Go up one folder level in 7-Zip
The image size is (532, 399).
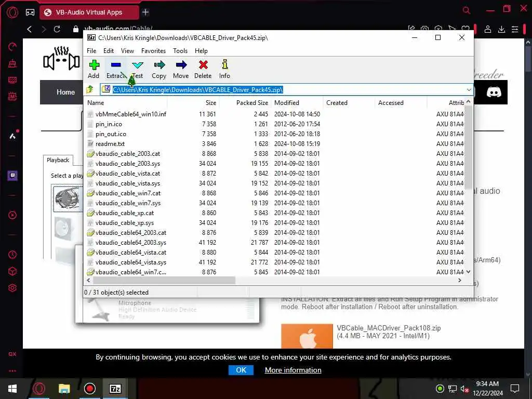pos(90,89)
